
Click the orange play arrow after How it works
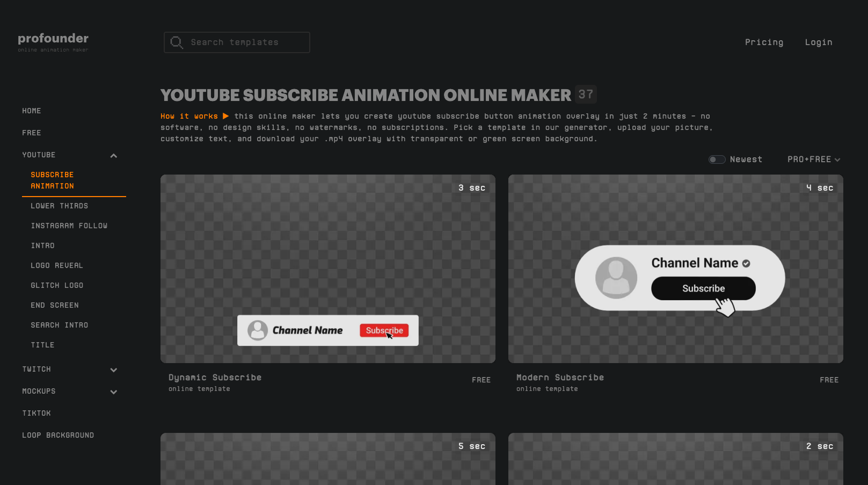[225, 116]
